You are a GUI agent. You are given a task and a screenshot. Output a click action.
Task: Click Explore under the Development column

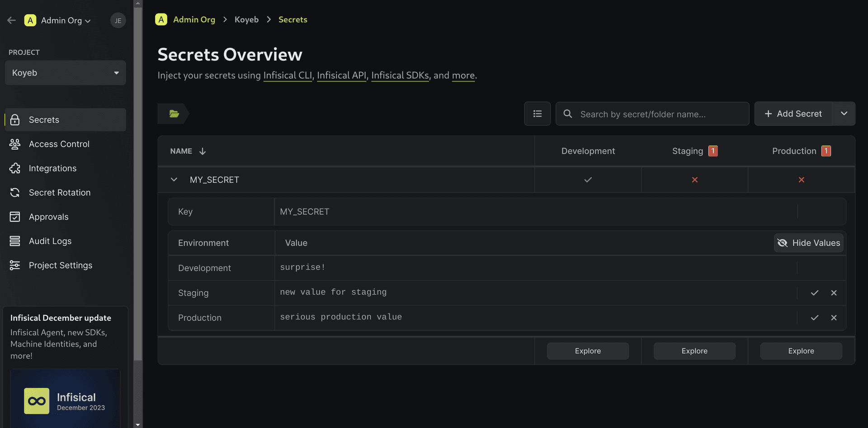pos(588,351)
